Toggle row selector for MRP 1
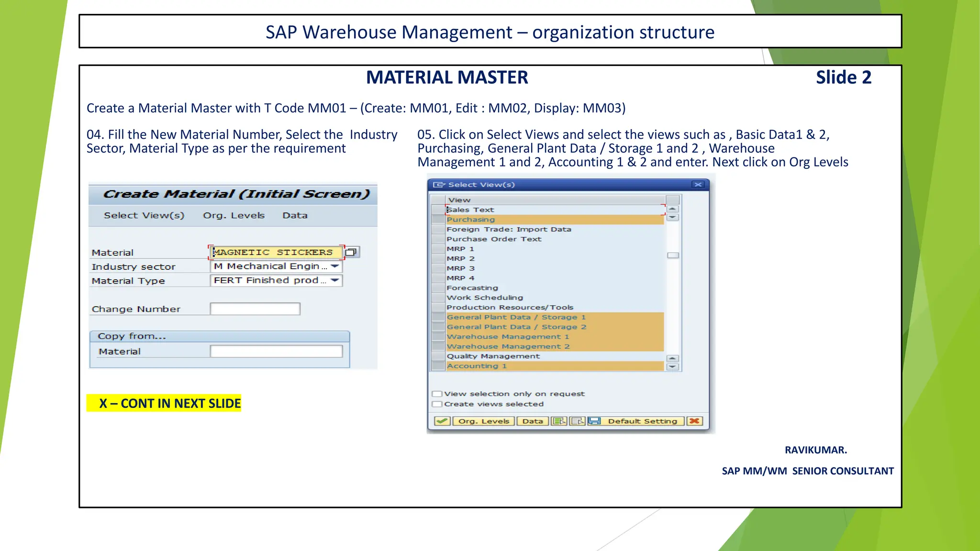This screenshot has height=551, width=980. coord(438,249)
